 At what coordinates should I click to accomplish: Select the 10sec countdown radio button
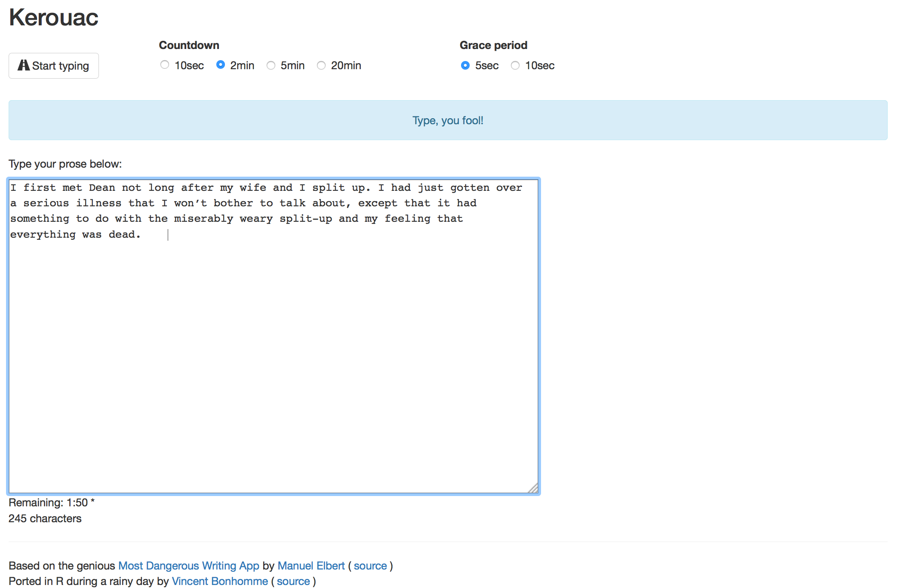tap(164, 65)
